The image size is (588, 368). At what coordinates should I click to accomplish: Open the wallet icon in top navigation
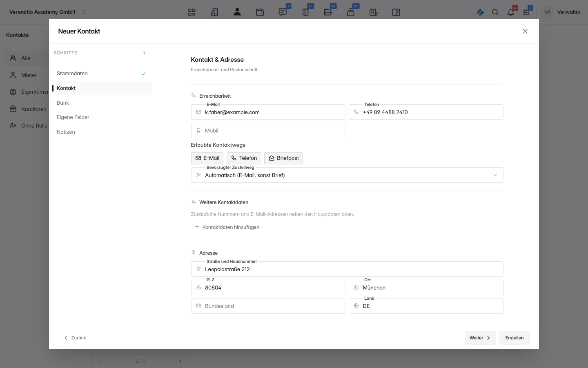pos(260,12)
